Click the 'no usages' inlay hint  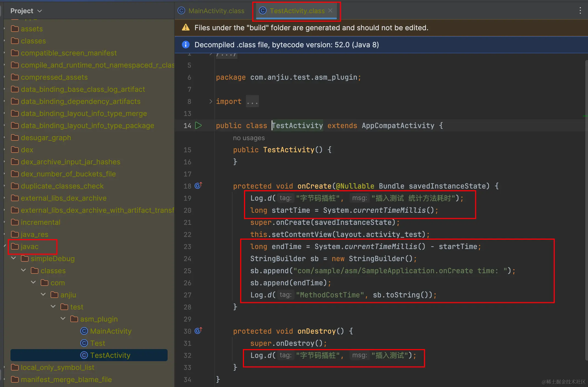coord(249,138)
